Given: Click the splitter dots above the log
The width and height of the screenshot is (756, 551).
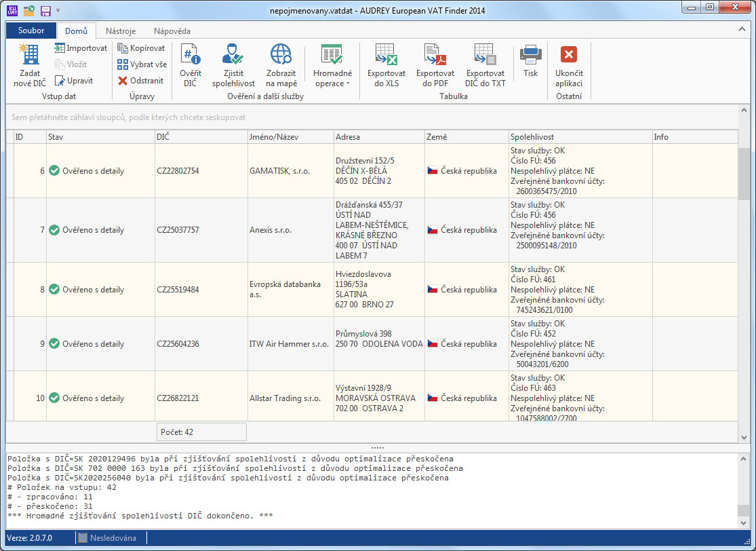Looking at the screenshot, I should pos(377,447).
